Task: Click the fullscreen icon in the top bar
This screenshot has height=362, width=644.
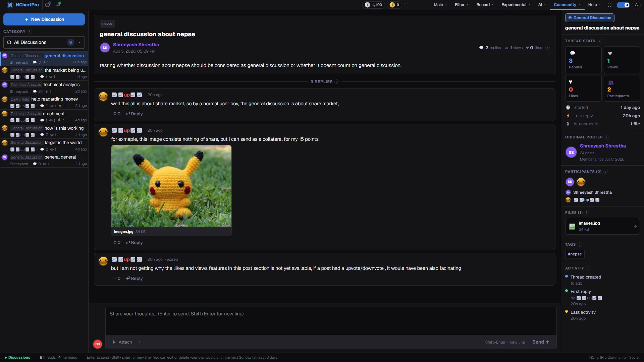Action: click(609, 5)
